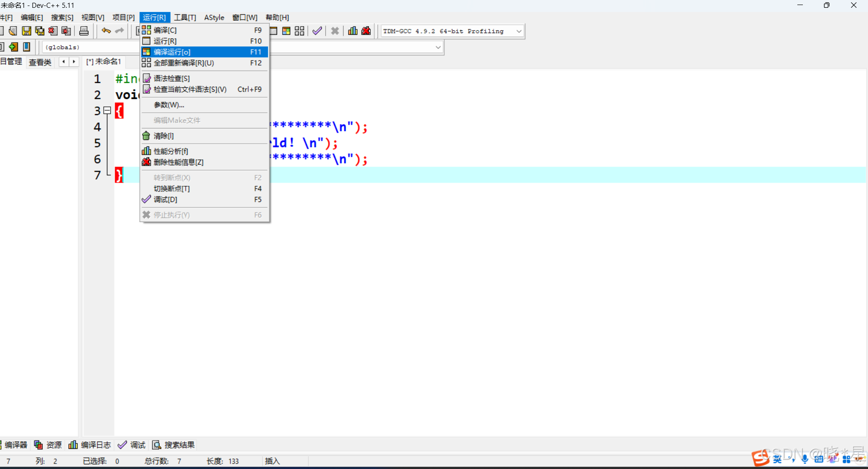Choose 运行[R] F10 menu entry

pyautogui.click(x=204, y=41)
